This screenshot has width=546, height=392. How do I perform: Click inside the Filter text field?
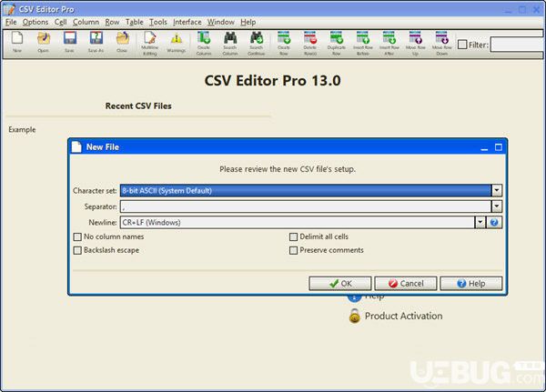(x=517, y=45)
